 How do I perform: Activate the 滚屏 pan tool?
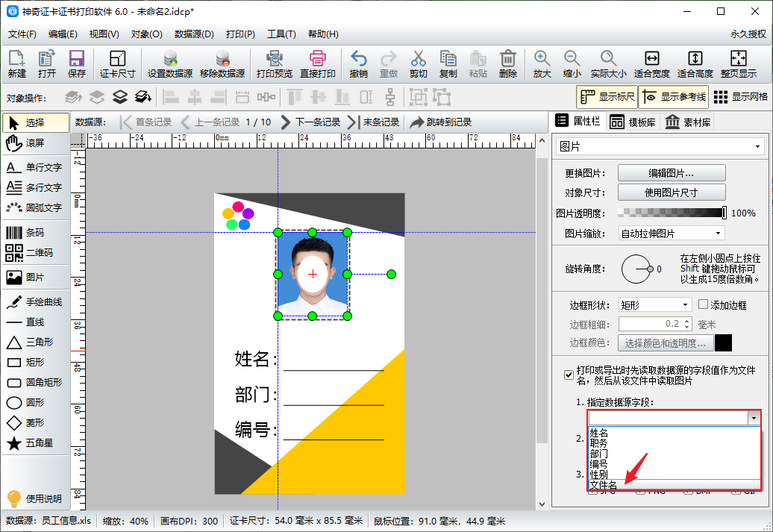coord(35,143)
